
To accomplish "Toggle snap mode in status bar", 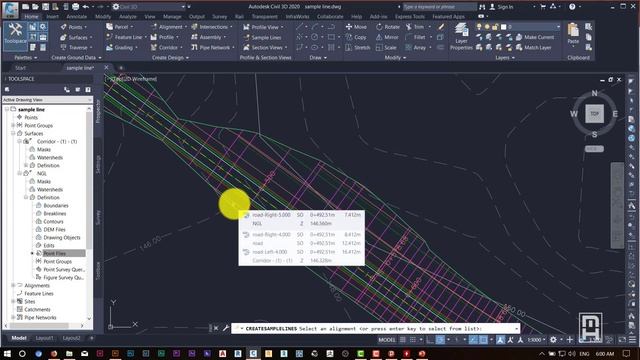I will [x=413, y=340].
